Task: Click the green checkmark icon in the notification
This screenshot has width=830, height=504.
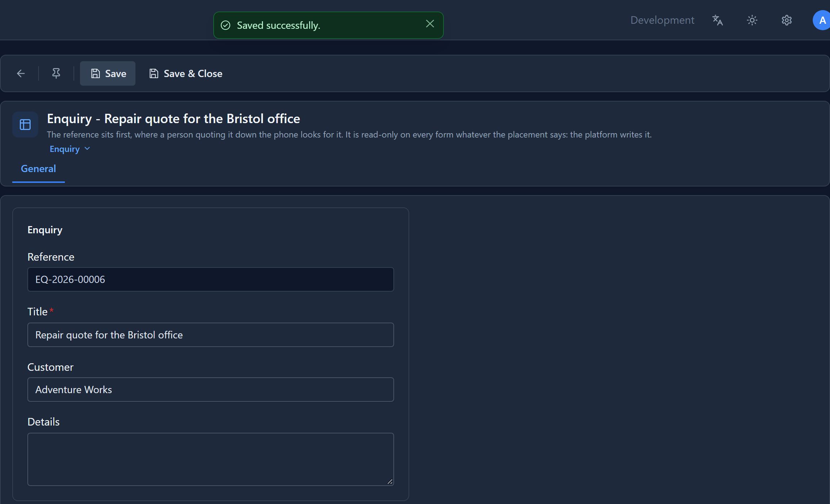Action: coord(226,25)
